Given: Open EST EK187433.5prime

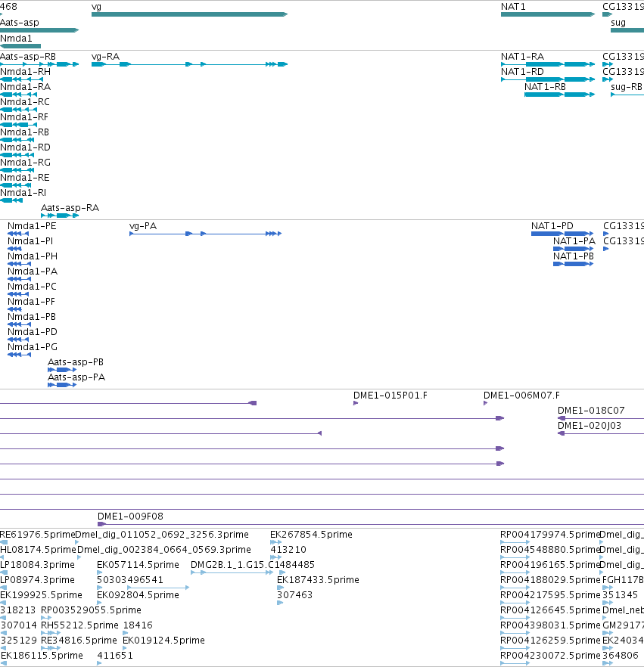Looking at the screenshot, I should tap(318, 580).
